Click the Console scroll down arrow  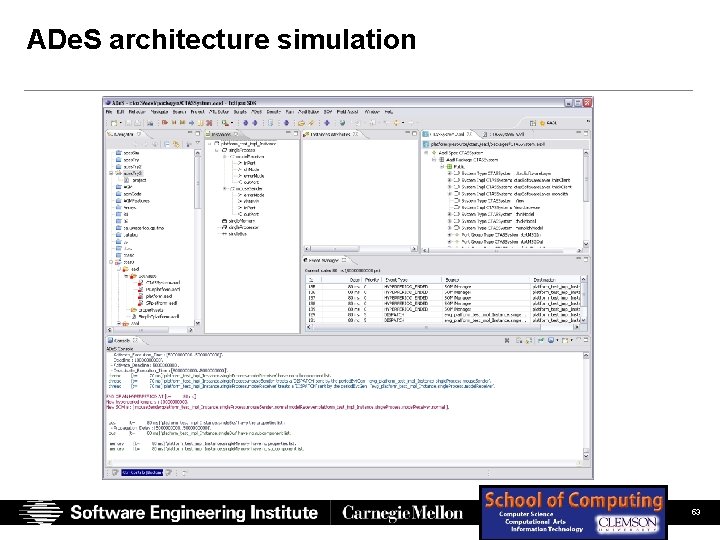pos(586,456)
